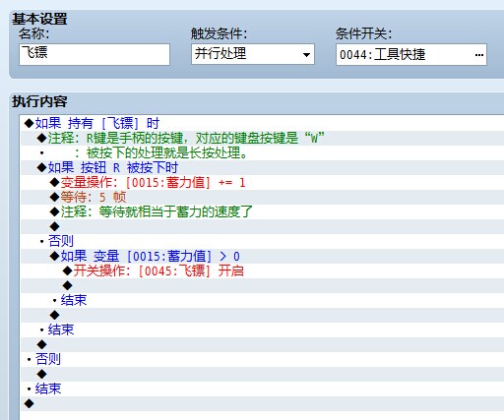Screen dimensions: 504x420
Task: Select the comment line 被按下的处理就是长按处理
Action: [x=263, y=152]
